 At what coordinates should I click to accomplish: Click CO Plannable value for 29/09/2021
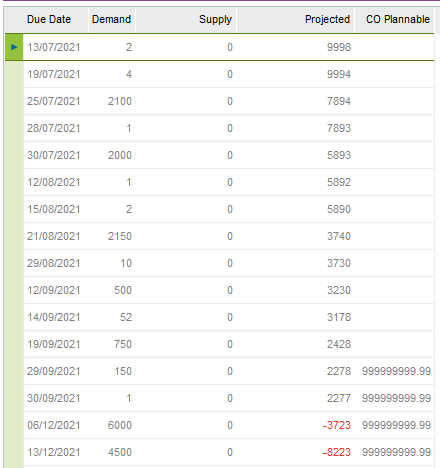click(x=396, y=371)
